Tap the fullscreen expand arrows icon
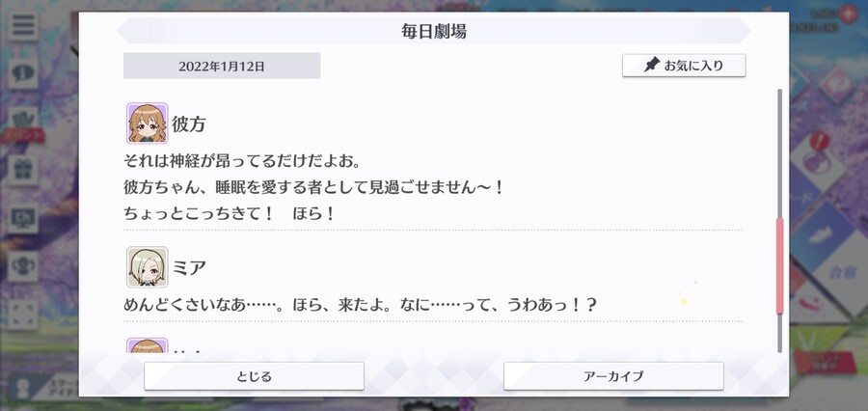This screenshot has width=868, height=411. tap(23, 315)
